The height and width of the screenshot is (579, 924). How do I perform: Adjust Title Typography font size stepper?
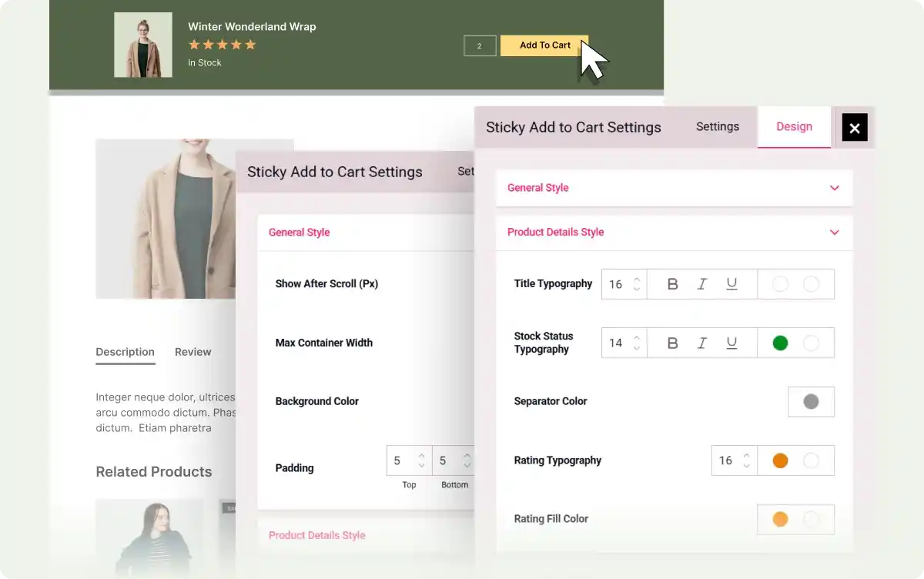(x=636, y=284)
